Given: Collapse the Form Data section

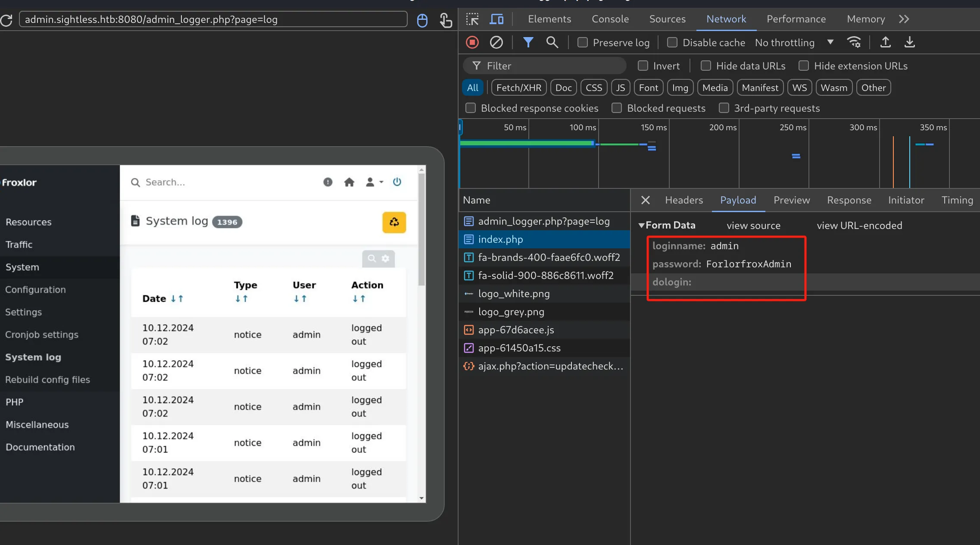Looking at the screenshot, I should pos(641,225).
